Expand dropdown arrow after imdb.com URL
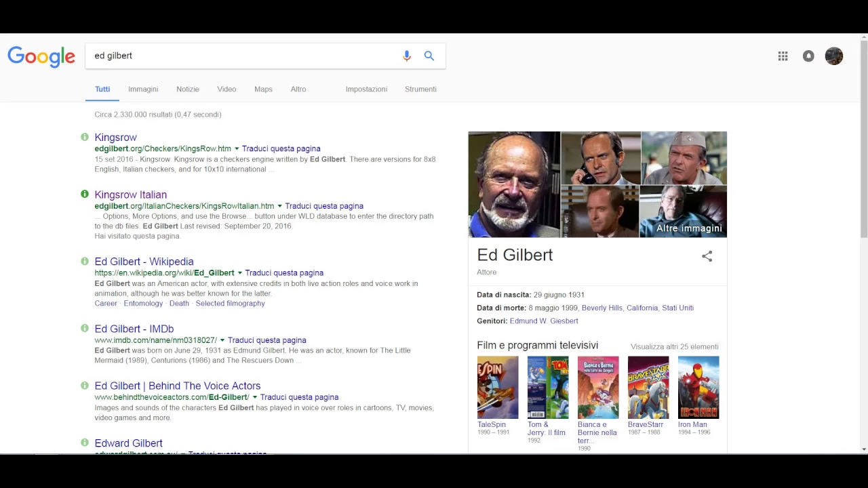The width and height of the screenshot is (868, 488). tap(222, 340)
